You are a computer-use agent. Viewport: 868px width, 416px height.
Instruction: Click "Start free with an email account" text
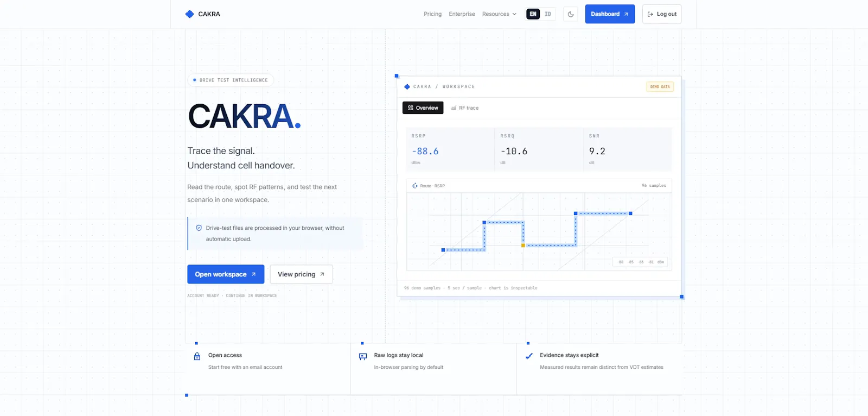click(245, 367)
